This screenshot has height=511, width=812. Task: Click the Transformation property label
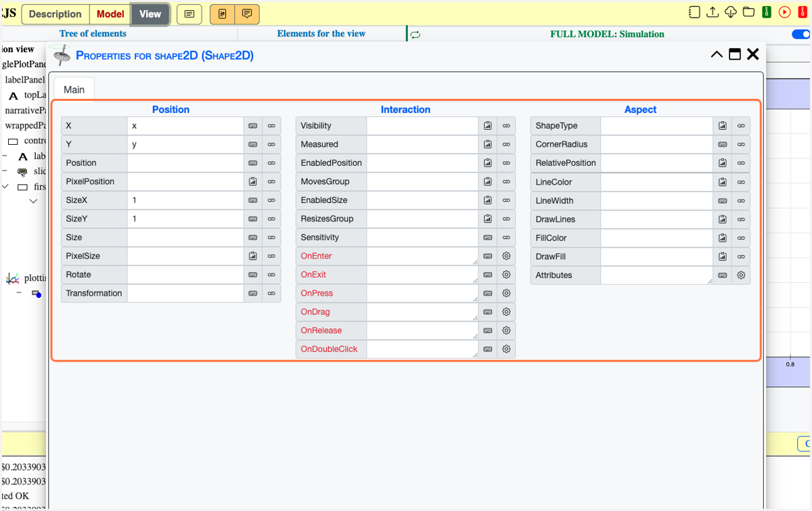[94, 293]
